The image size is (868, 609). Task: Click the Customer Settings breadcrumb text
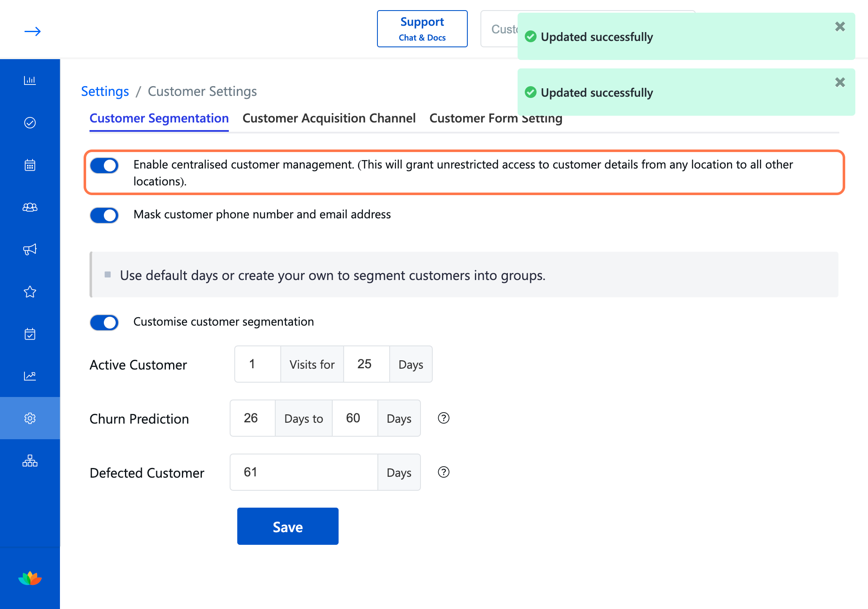(202, 91)
